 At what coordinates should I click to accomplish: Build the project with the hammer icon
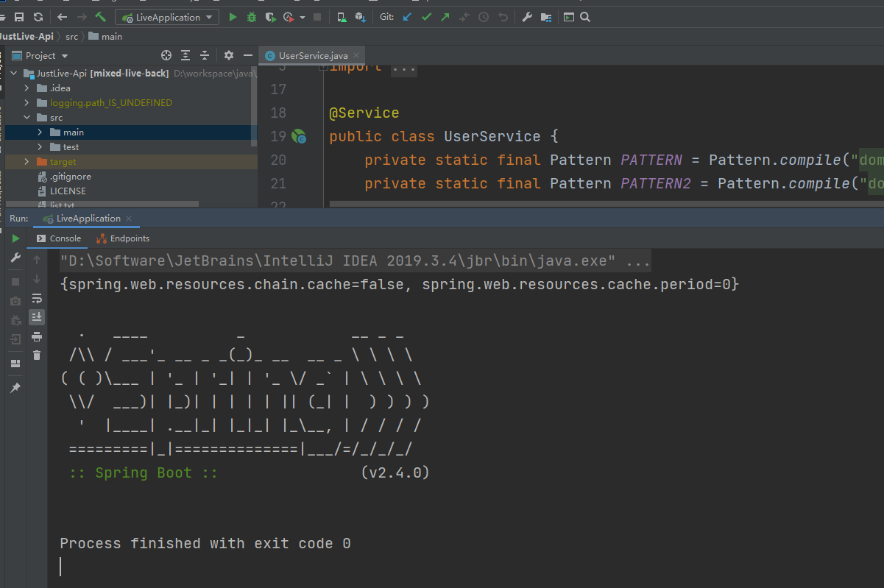tap(101, 17)
